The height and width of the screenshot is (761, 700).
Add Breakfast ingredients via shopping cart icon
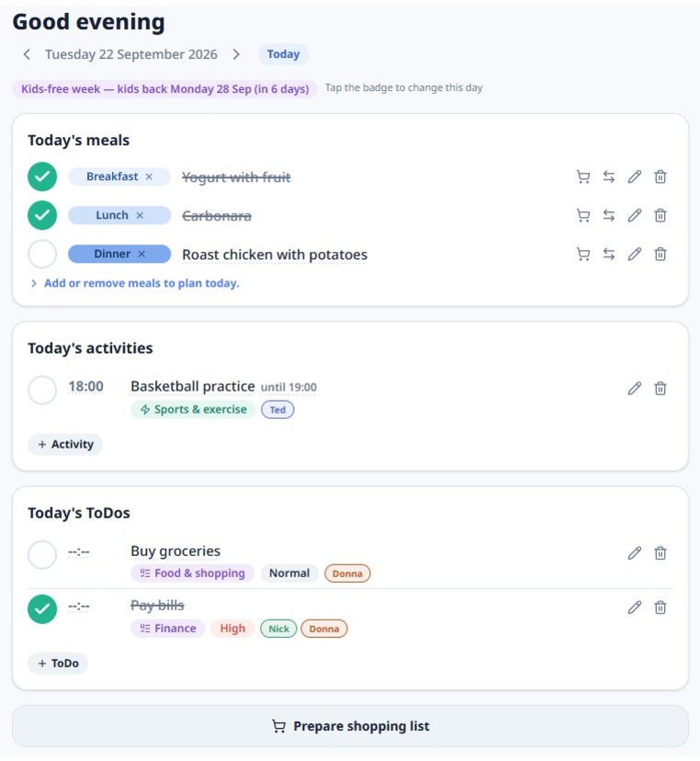tap(583, 176)
